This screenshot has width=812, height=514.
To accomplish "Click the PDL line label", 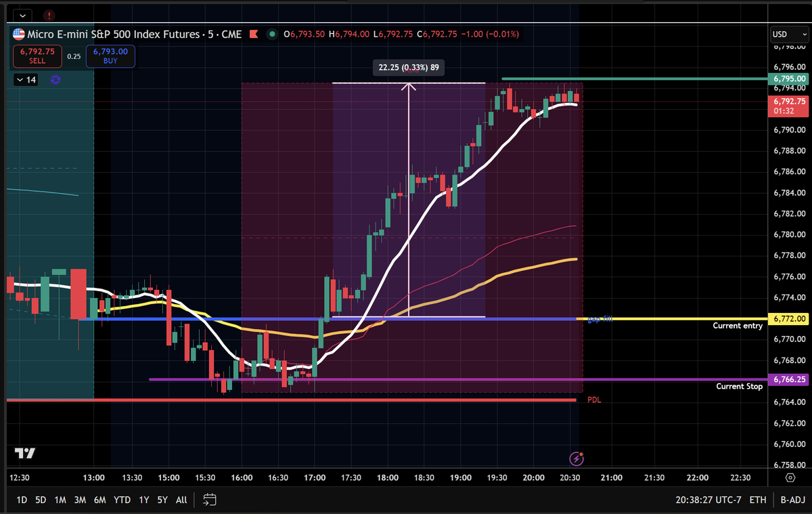I will pos(594,400).
